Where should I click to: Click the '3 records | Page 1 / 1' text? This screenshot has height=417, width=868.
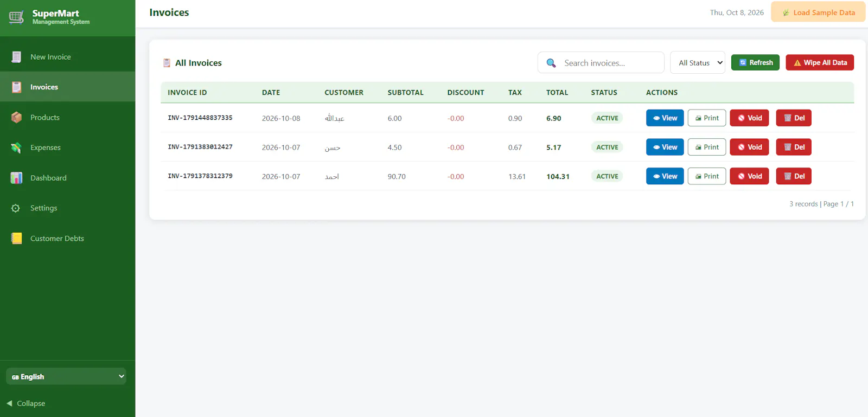[x=821, y=204]
